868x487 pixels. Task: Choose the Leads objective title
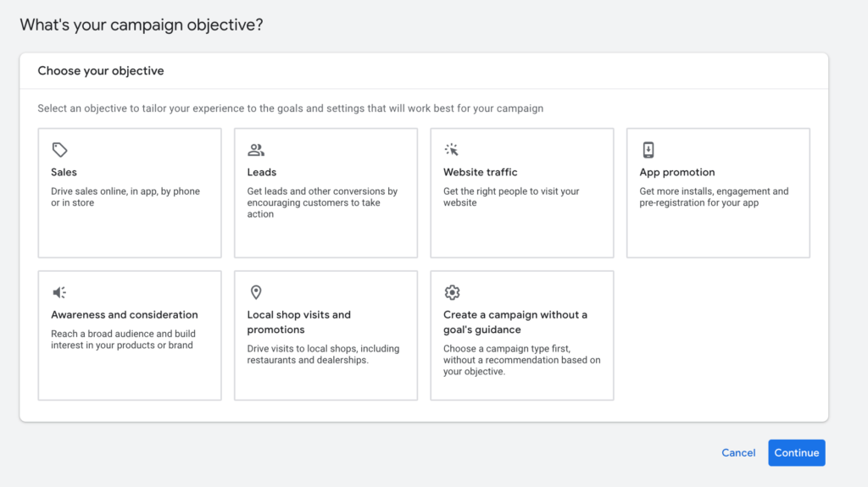(x=261, y=172)
